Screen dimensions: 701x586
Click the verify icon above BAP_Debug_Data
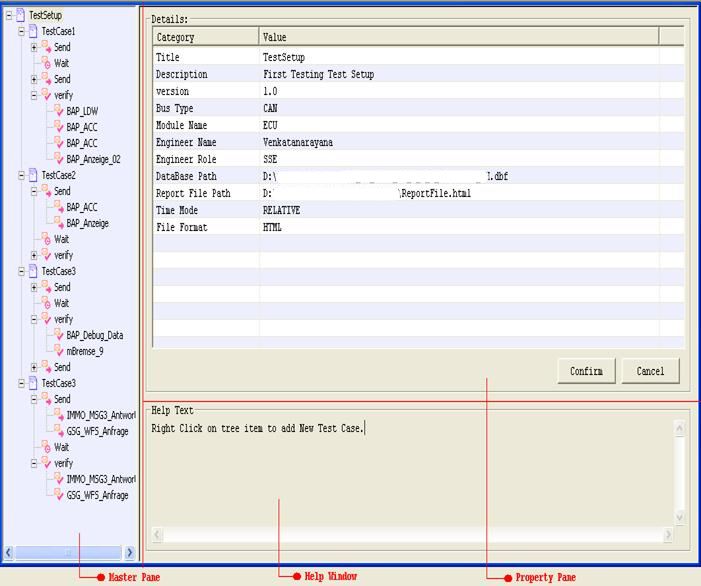point(46,319)
